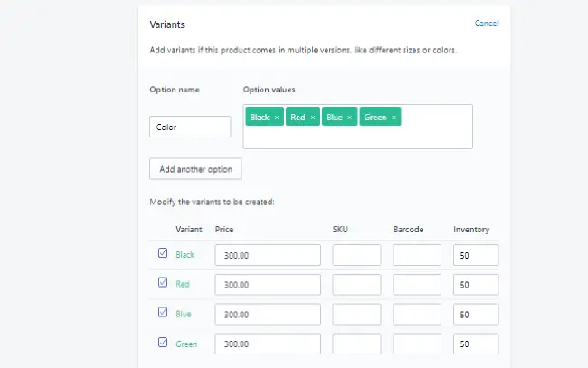Edit the Blue variant price field
588x368 pixels.
268,315
